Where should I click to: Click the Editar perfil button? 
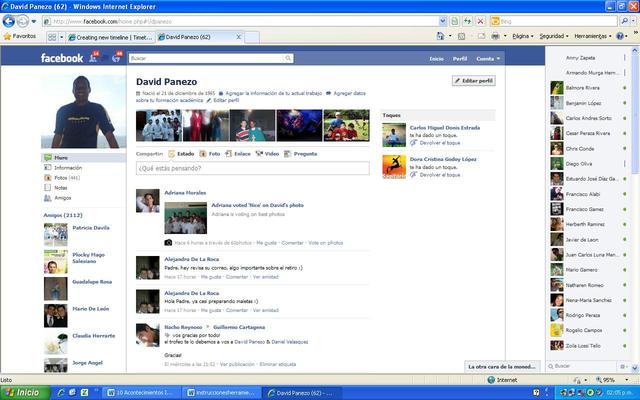(473, 81)
